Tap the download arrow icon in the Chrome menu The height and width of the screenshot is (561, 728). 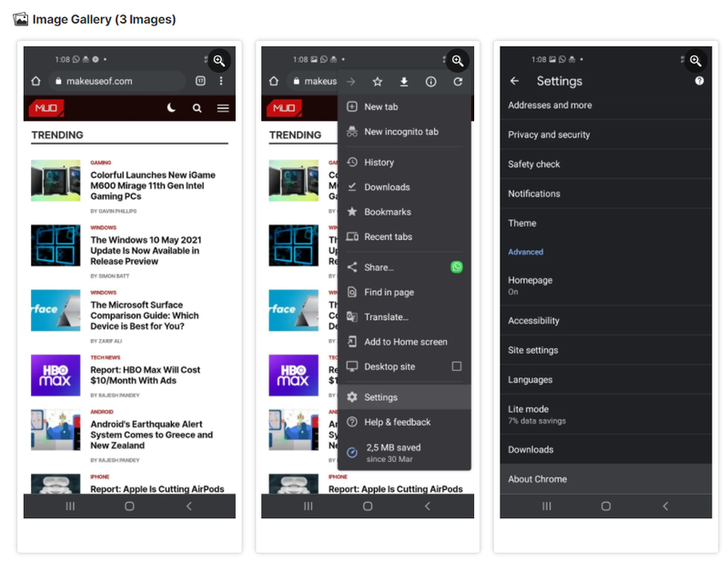pyautogui.click(x=404, y=82)
